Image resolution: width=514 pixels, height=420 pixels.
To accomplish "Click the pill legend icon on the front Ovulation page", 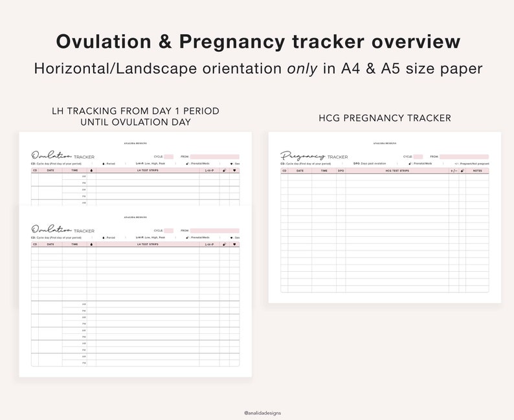I will [188, 238].
